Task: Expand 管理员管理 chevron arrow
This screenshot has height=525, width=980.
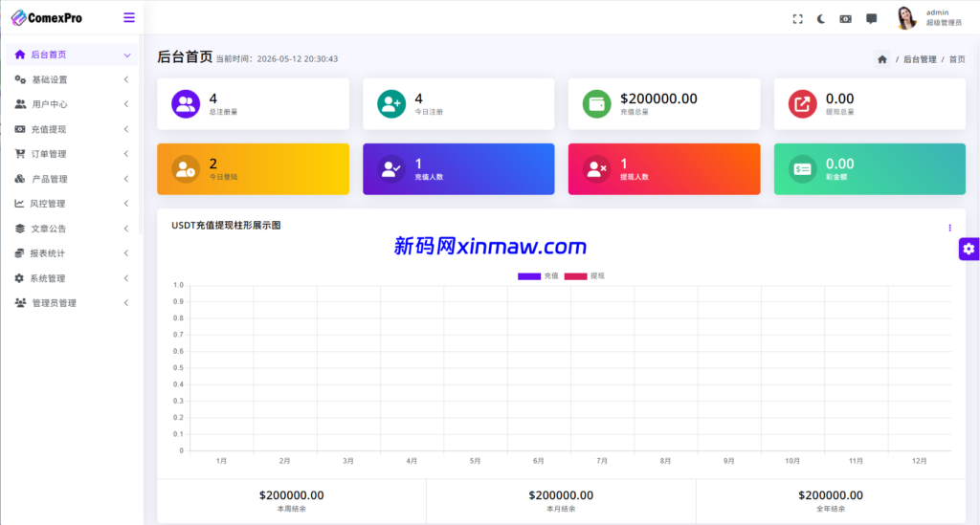Action: (x=126, y=303)
